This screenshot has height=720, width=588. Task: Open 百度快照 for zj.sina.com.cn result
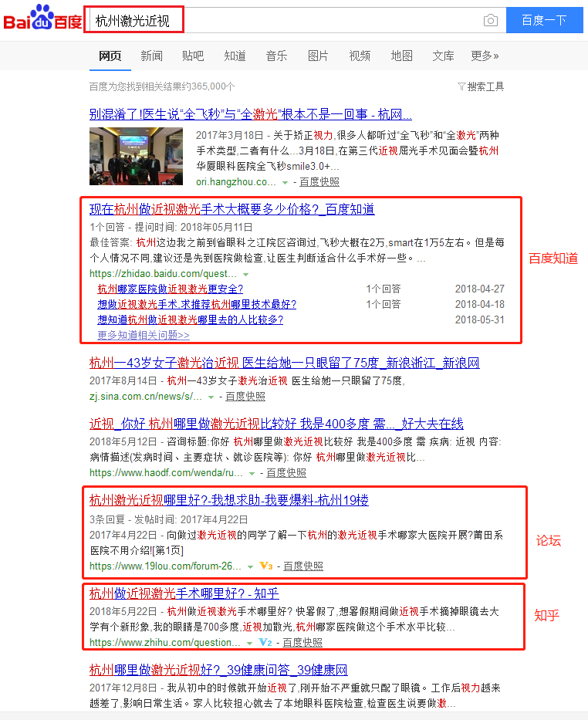(245, 397)
